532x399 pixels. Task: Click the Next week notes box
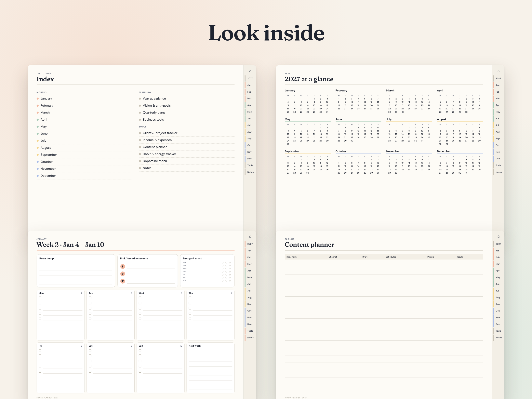click(210, 368)
